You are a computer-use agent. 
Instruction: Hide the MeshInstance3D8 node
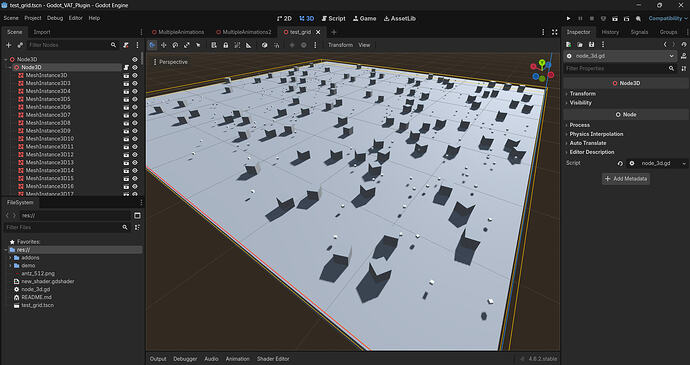point(135,123)
